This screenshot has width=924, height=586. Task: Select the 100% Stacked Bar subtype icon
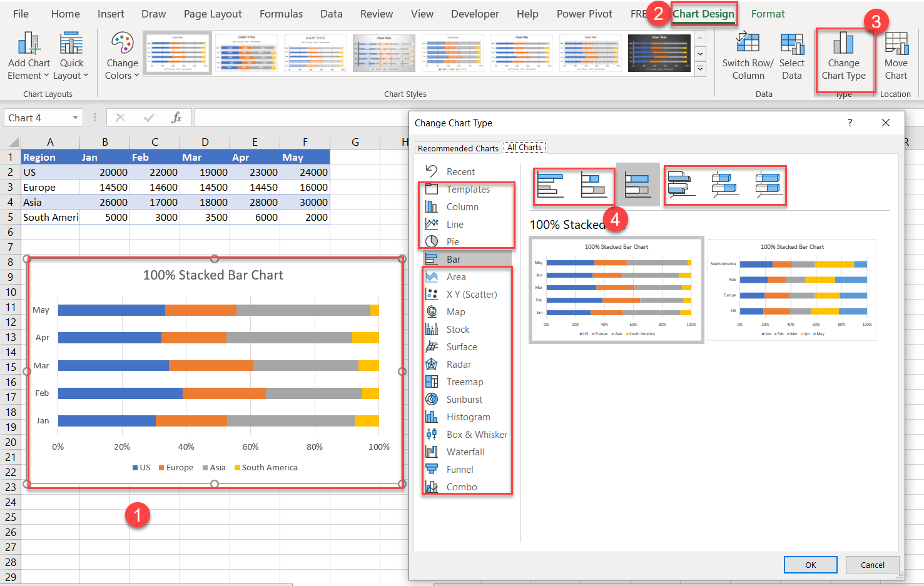tap(637, 184)
